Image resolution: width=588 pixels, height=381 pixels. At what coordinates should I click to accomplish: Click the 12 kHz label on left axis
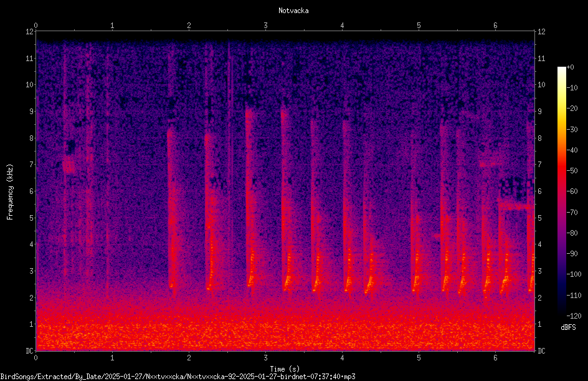point(30,32)
